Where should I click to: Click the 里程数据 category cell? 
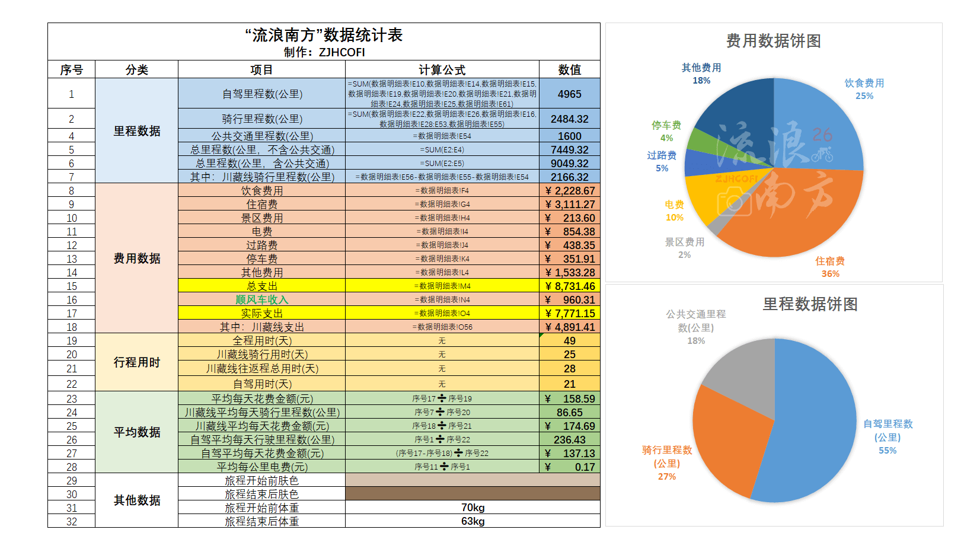click(137, 130)
